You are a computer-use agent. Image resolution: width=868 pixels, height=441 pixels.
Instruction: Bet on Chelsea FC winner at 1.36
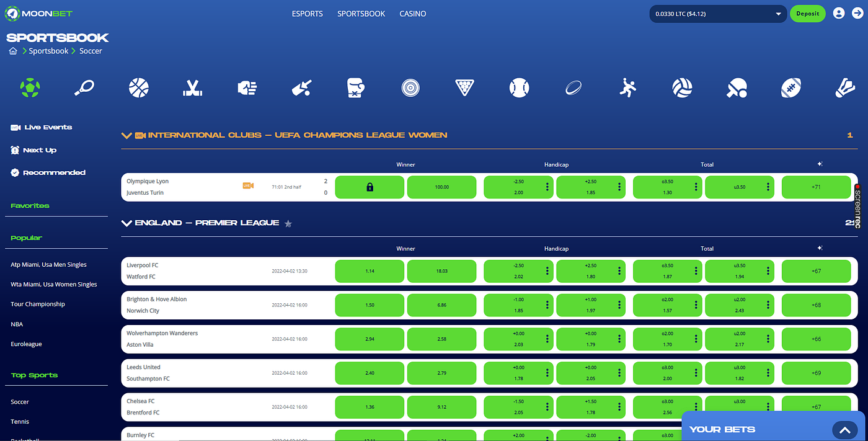point(370,408)
